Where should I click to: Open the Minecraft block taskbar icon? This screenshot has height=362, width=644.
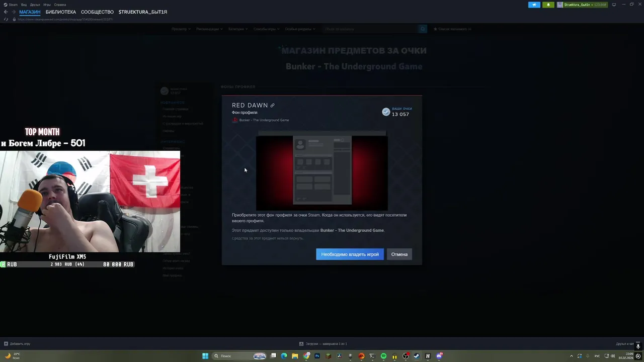[x=328, y=356]
